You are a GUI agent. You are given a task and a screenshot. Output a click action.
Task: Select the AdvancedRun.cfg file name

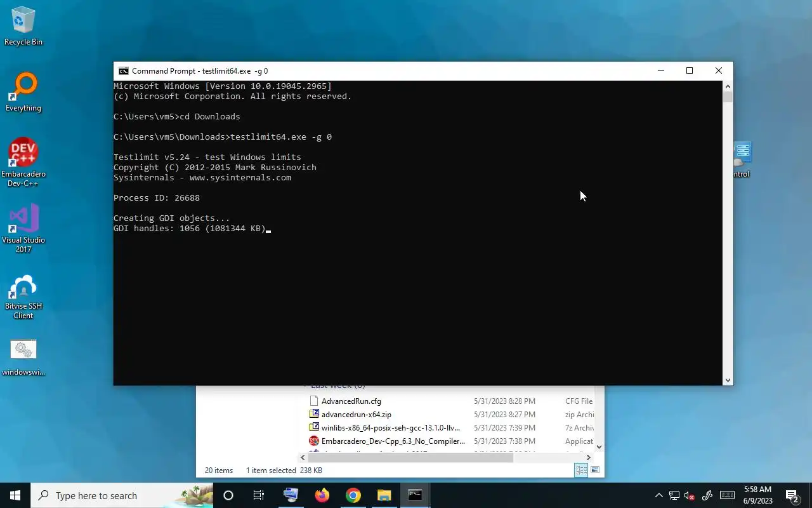[x=351, y=401]
